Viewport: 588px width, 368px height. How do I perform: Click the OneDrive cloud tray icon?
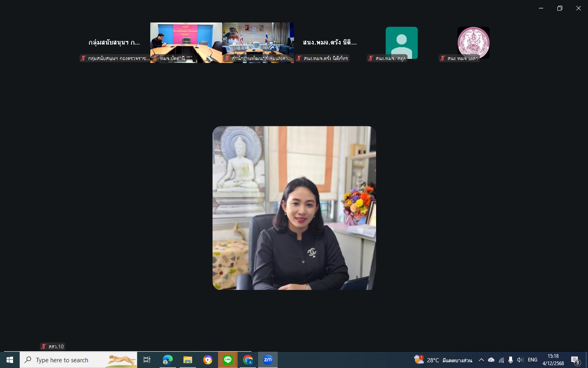pos(491,360)
